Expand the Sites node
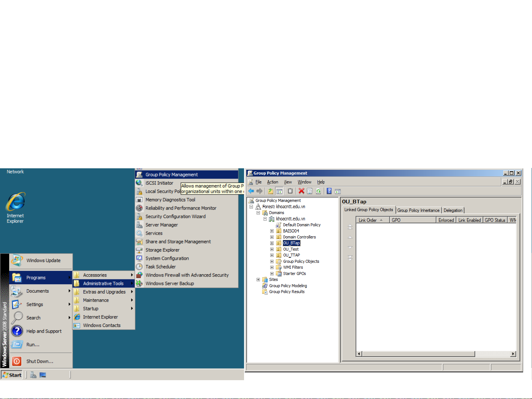The height and width of the screenshot is (399, 532). point(258,279)
